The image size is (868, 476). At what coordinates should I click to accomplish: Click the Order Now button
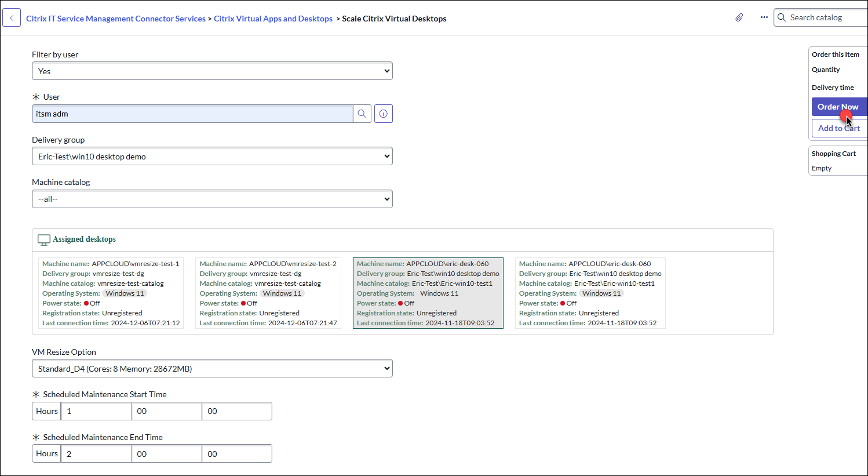tap(838, 107)
